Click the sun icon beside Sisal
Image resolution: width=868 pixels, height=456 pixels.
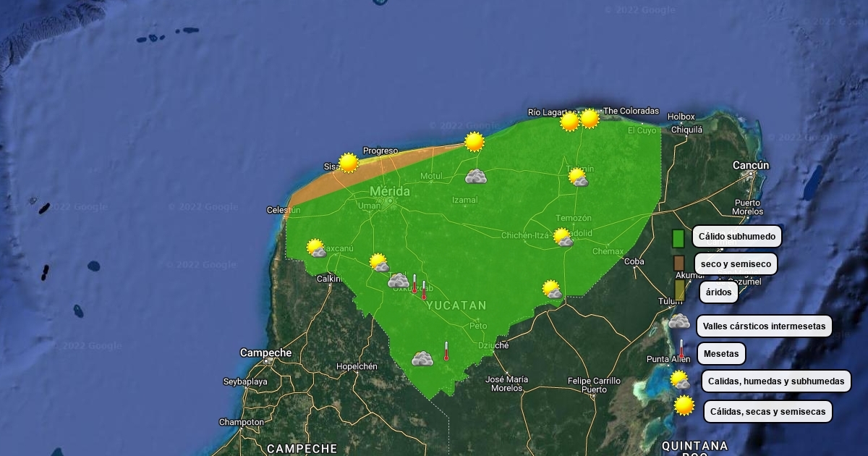[x=349, y=163]
